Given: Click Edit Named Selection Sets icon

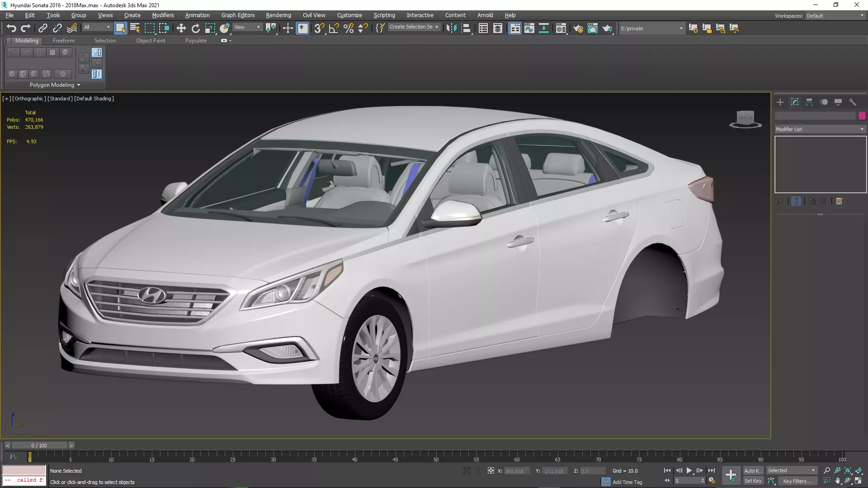Looking at the screenshot, I should 380,28.
